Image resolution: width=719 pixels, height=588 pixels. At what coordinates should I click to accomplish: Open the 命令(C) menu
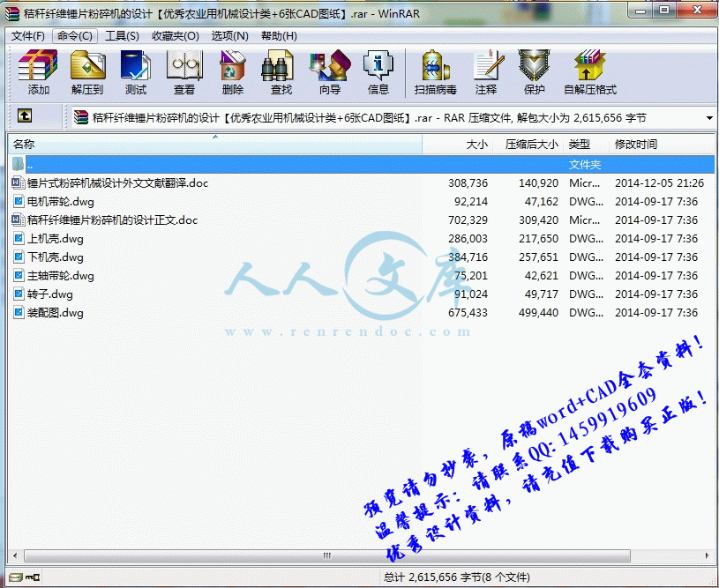tap(75, 36)
